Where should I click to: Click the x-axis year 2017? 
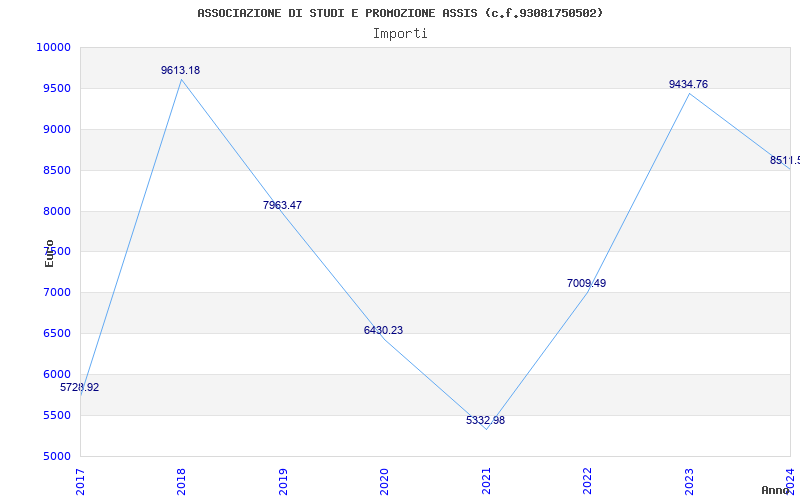(x=80, y=481)
